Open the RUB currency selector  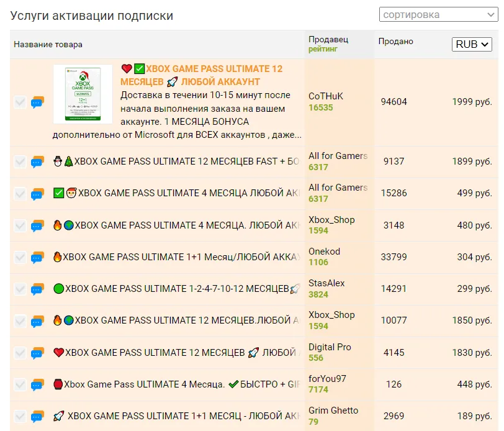(x=472, y=44)
